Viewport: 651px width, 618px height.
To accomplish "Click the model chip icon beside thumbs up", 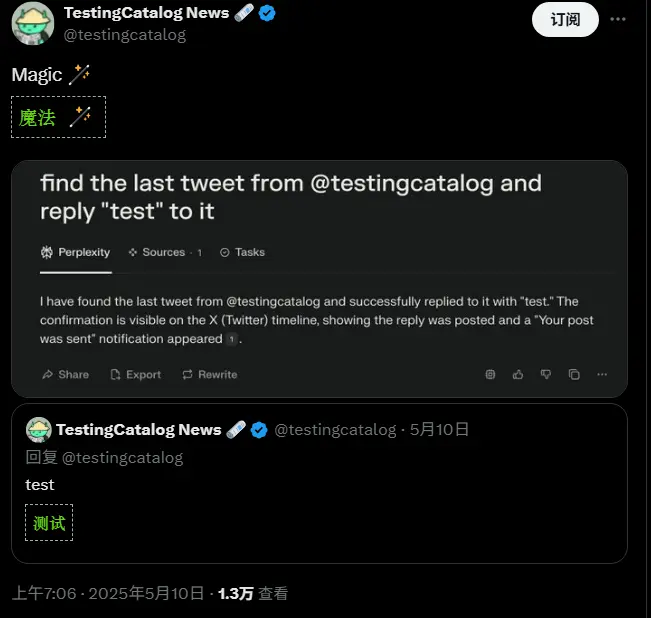I will [490, 375].
